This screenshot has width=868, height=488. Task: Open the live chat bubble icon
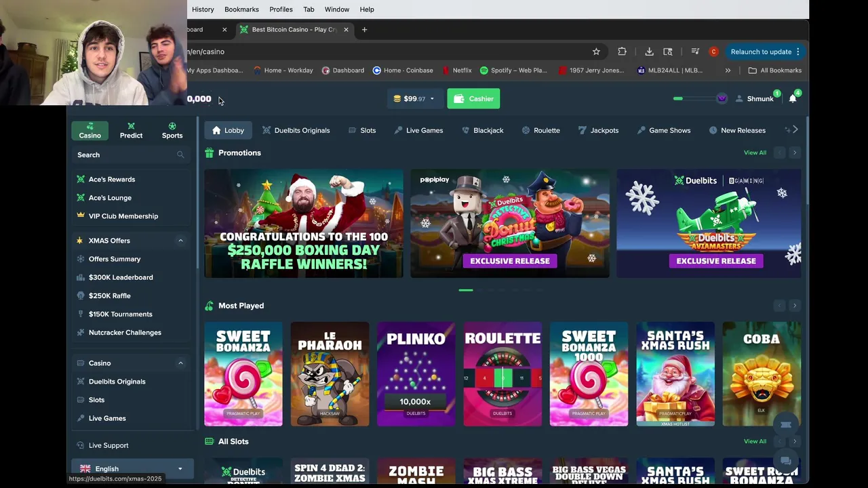[x=786, y=461]
